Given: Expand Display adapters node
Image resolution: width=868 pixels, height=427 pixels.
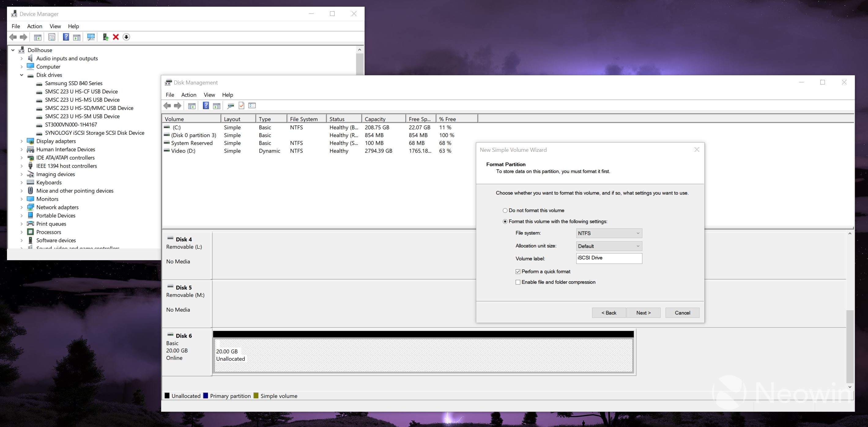Looking at the screenshot, I should [x=22, y=141].
